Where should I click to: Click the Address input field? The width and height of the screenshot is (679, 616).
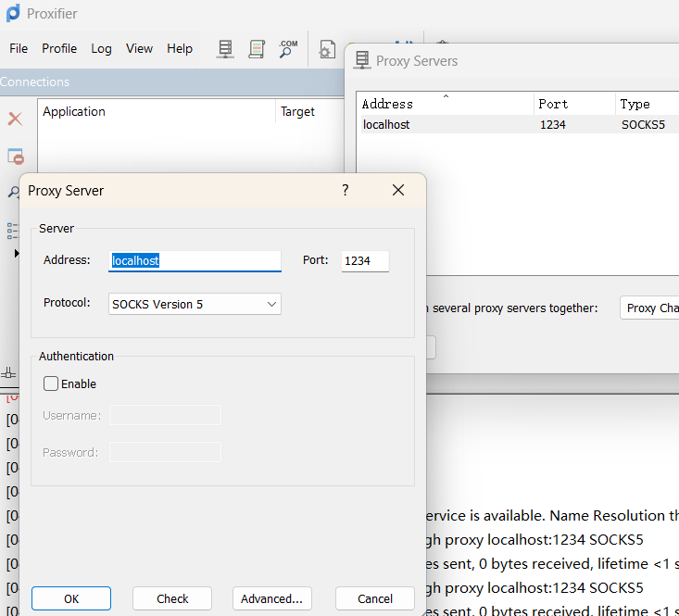point(195,261)
